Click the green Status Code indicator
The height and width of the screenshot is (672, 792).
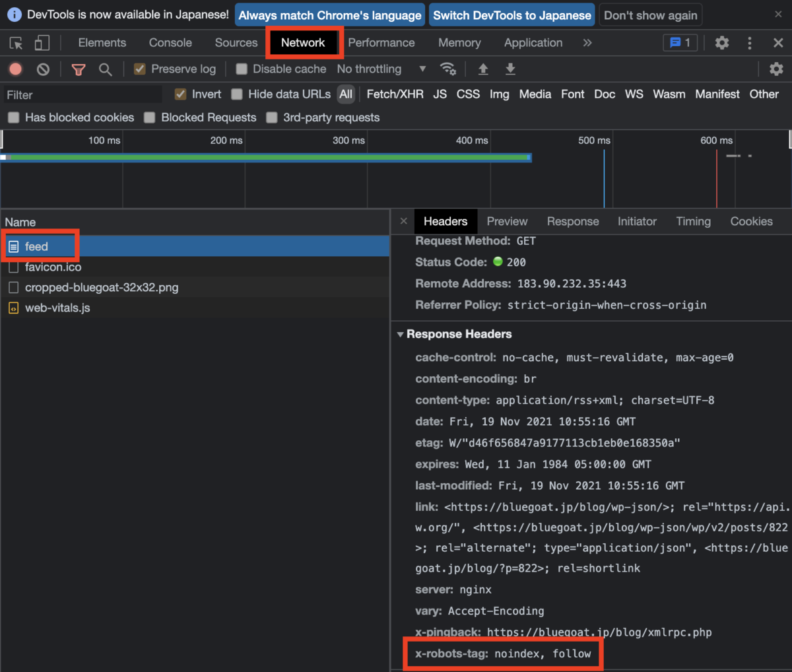[x=500, y=262]
